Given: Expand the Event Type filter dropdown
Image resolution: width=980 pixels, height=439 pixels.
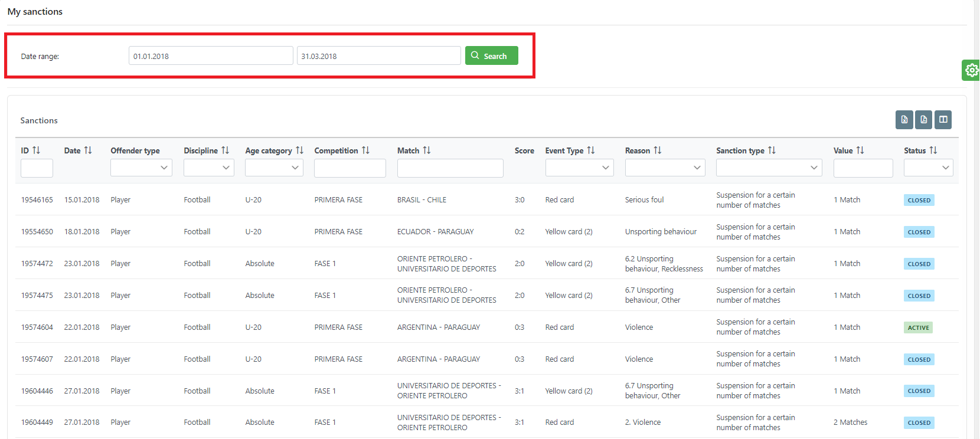Looking at the screenshot, I should [579, 168].
